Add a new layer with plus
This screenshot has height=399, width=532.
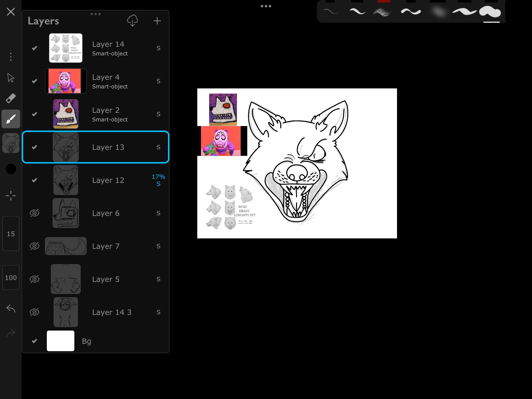click(x=157, y=21)
